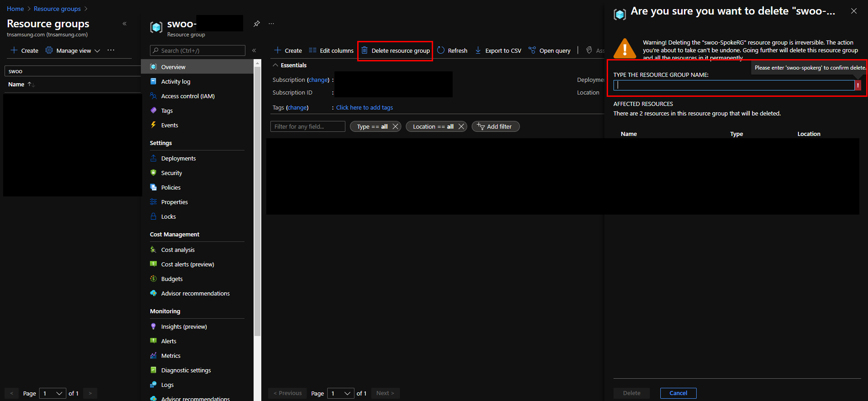Click the Type column header in affected resources

(x=736, y=134)
